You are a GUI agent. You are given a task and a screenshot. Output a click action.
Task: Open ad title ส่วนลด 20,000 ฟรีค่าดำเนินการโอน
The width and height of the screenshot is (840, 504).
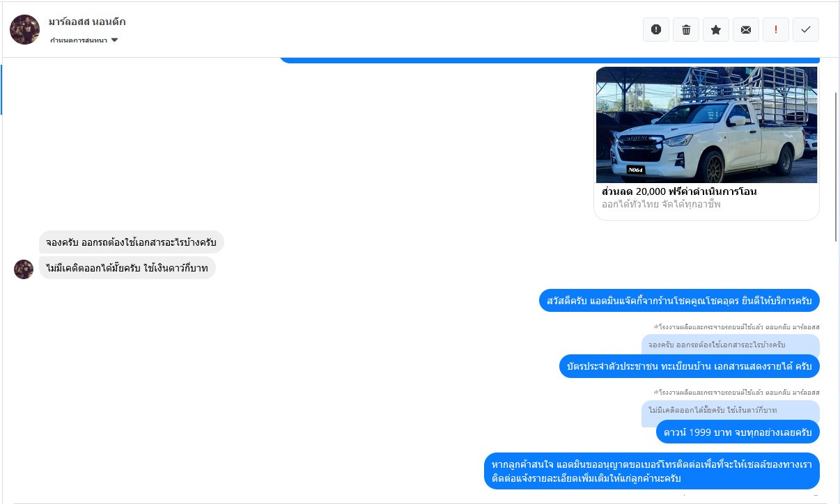[x=679, y=191]
